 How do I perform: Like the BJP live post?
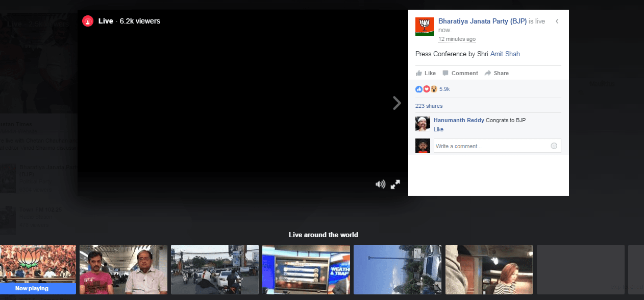pyautogui.click(x=426, y=73)
